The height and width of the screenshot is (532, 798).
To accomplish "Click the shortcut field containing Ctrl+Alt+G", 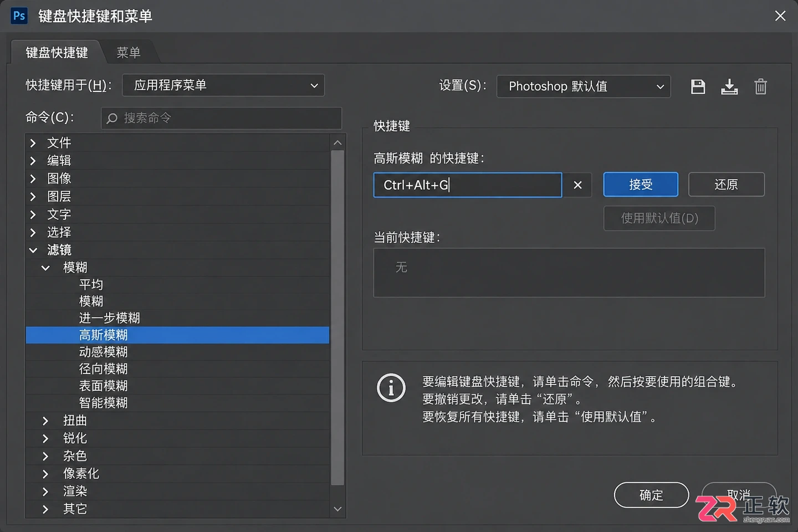I will 468,185.
